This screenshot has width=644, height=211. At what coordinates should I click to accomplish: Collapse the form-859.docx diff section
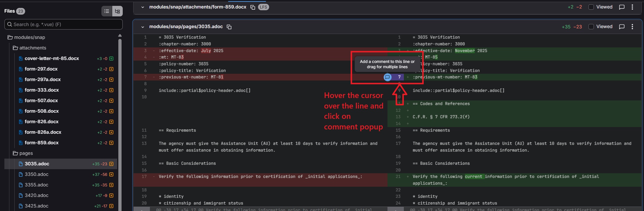pos(143,7)
